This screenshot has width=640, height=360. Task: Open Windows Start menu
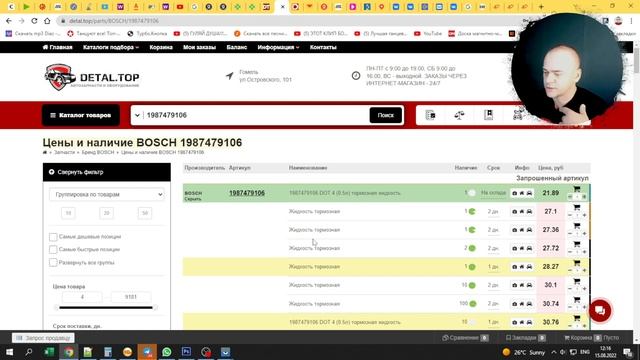click(x=9, y=352)
